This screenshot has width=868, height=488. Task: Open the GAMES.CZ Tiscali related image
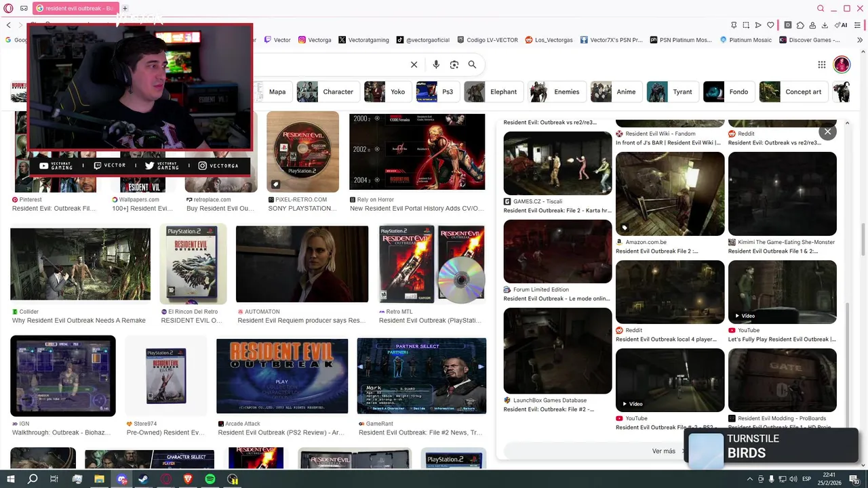(557, 163)
